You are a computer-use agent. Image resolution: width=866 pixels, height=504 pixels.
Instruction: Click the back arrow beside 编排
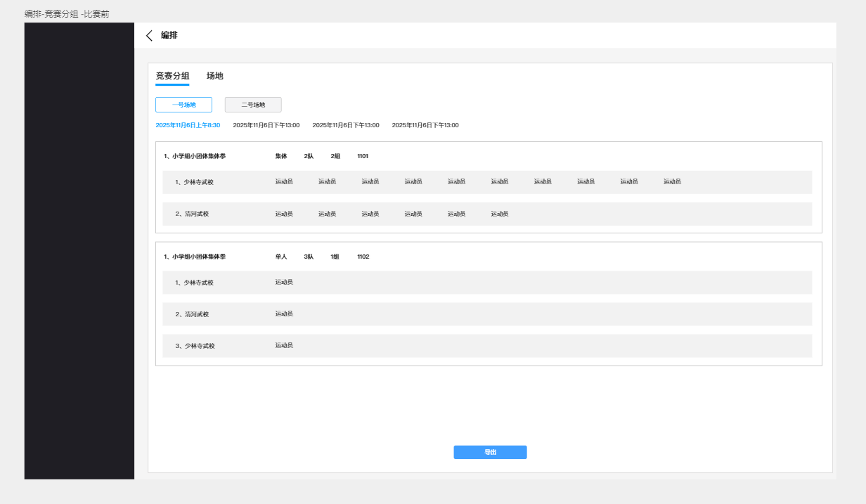[x=149, y=36]
